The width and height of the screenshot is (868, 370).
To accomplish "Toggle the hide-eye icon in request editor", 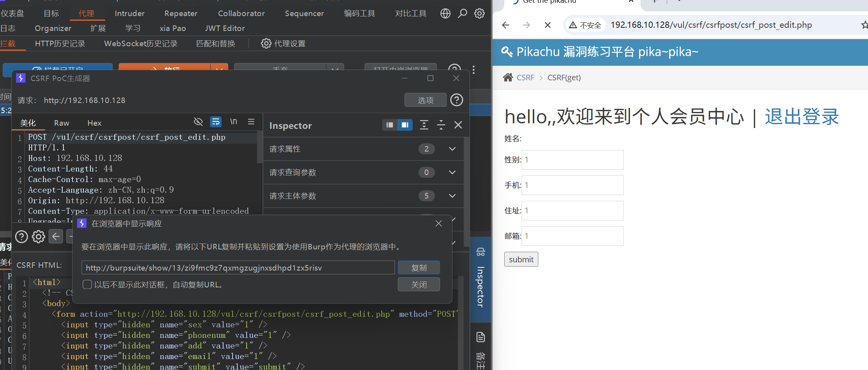I will point(198,122).
